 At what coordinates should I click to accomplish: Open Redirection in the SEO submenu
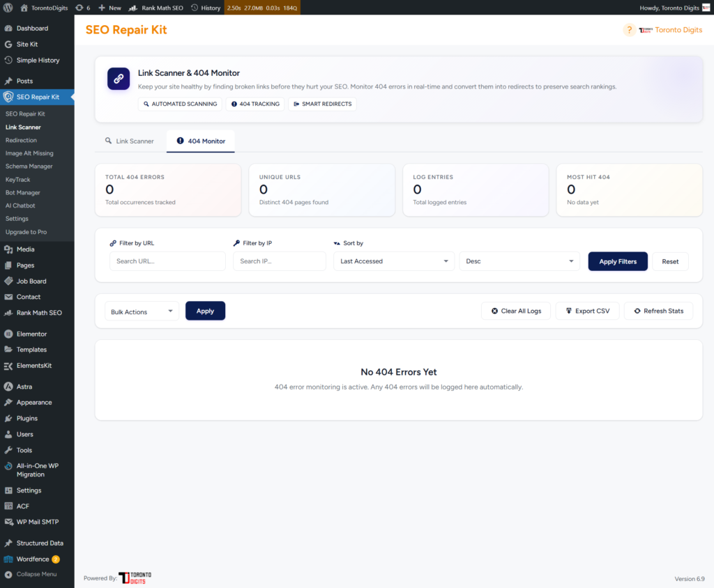pos(21,140)
